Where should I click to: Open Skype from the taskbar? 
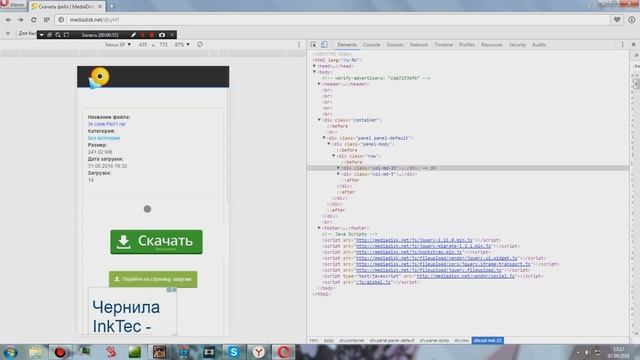233,352
